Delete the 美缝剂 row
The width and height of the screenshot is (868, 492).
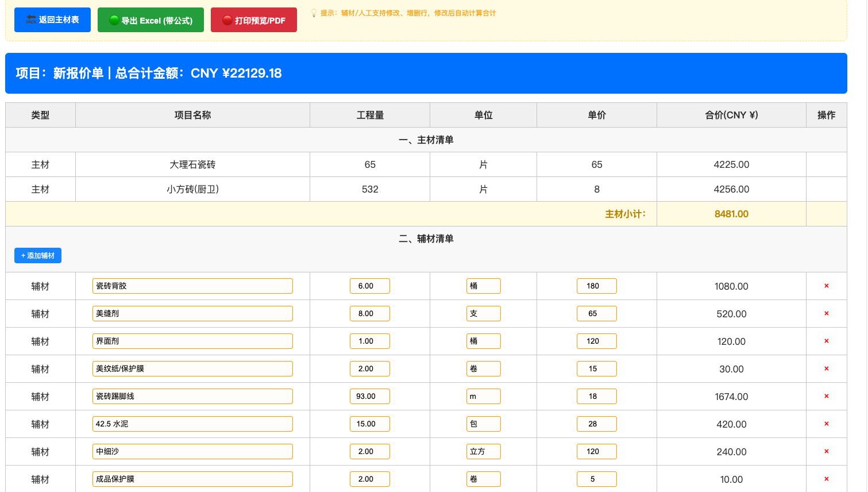click(x=827, y=313)
